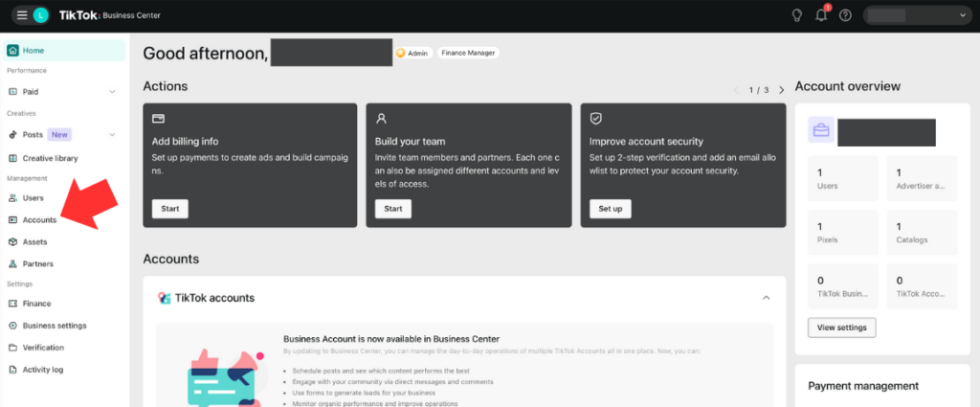This screenshot has width=980, height=407.
Task: Click the View settings button
Action: (841, 328)
